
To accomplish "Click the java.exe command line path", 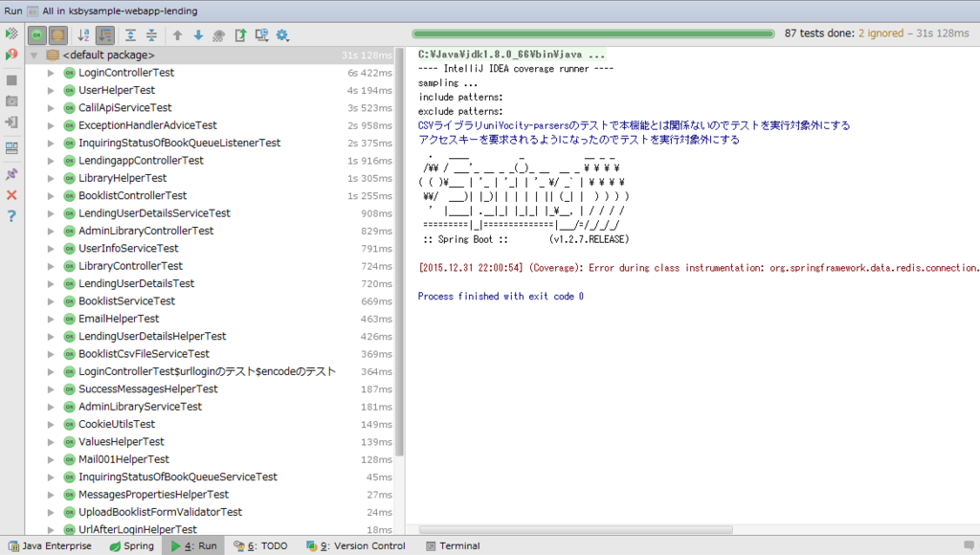I will pyautogui.click(x=511, y=55).
